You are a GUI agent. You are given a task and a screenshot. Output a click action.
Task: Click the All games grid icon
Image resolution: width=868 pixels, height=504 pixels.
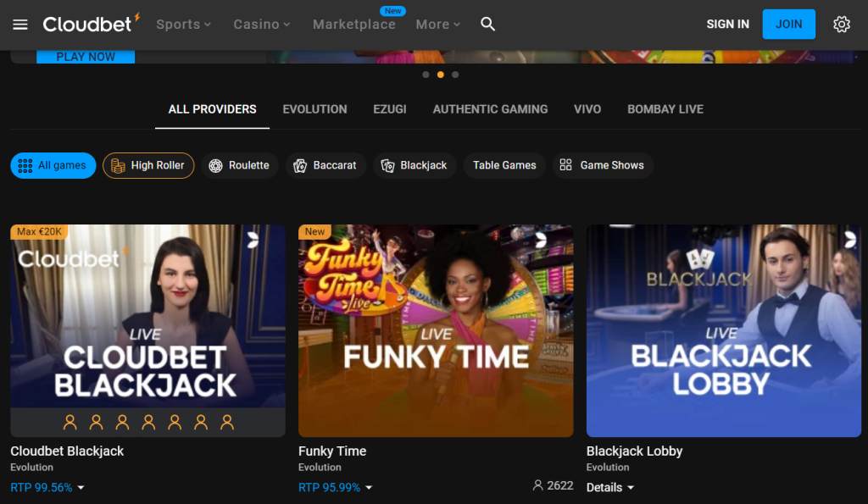tap(25, 165)
